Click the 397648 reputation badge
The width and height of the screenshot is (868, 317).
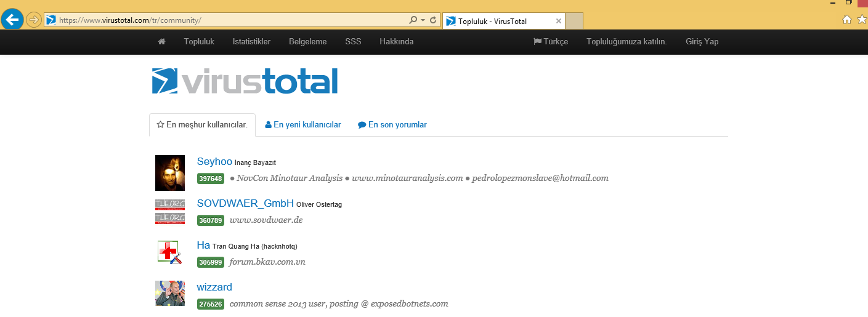pyautogui.click(x=210, y=179)
